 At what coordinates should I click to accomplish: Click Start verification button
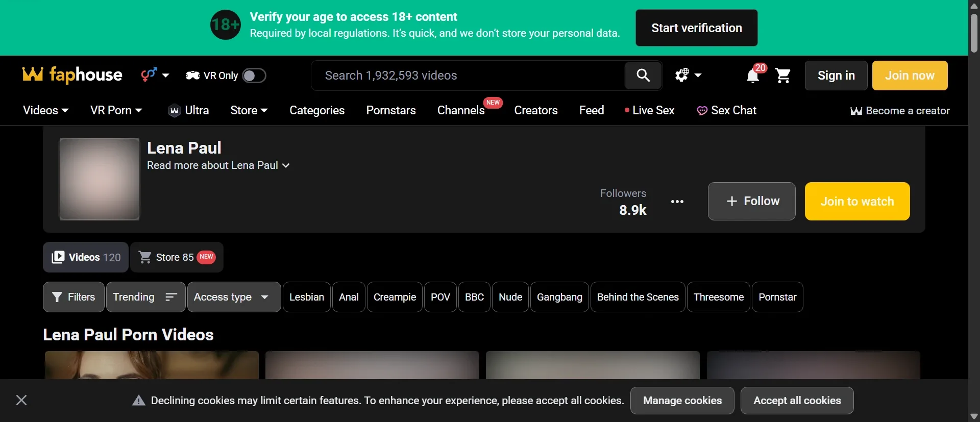click(x=696, y=28)
